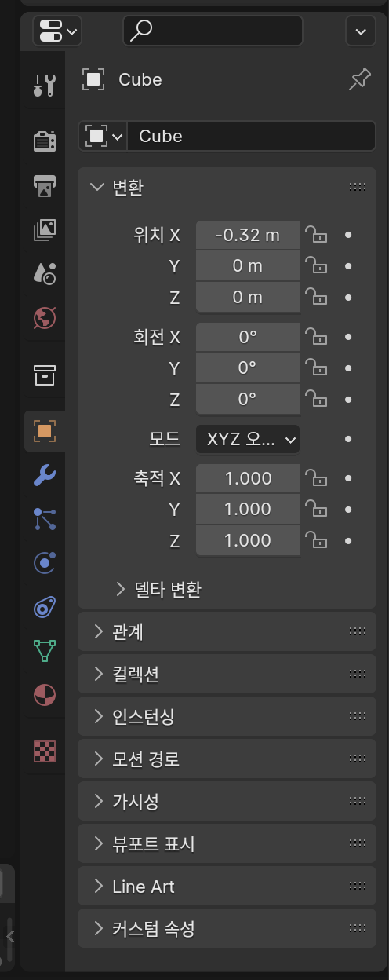
Task: Open the 모드 XYZ rotation mode dropdown
Action: pyautogui.click(x=248, y=439)
